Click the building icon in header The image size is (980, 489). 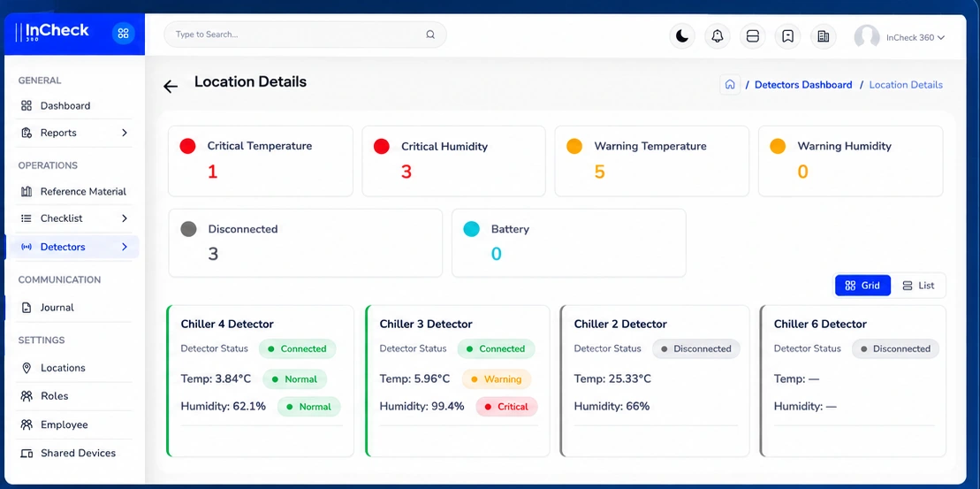pos(823,37)
